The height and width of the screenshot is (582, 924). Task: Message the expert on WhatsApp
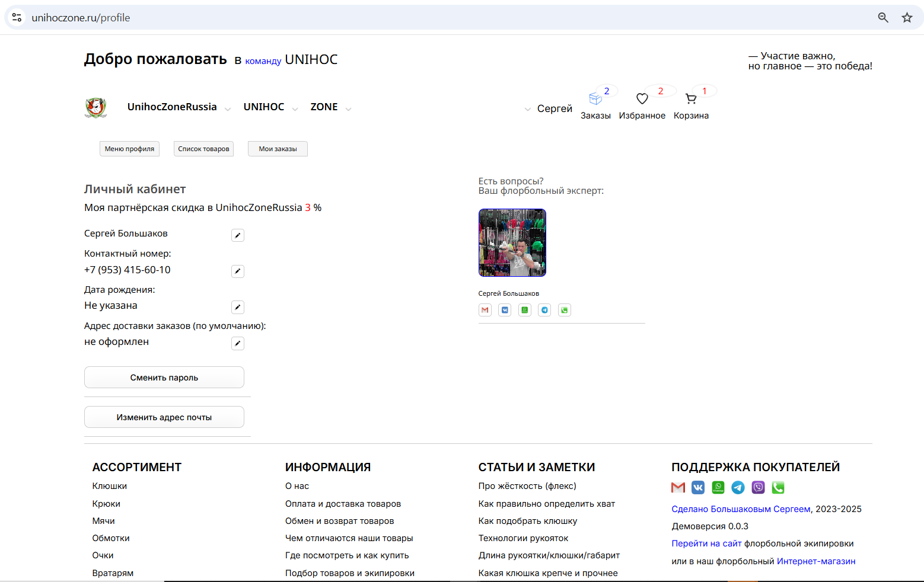click(525, 310)
